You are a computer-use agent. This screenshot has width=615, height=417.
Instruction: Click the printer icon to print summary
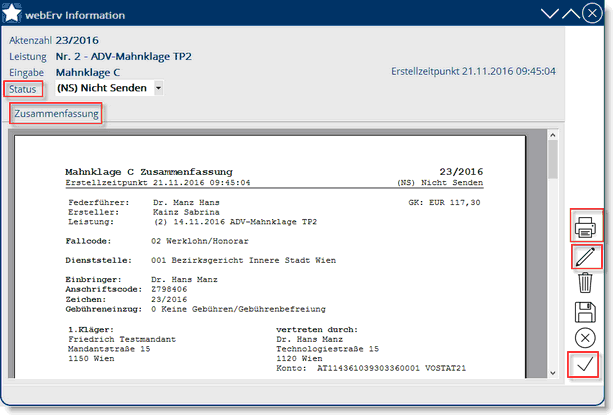pos(586,225)
